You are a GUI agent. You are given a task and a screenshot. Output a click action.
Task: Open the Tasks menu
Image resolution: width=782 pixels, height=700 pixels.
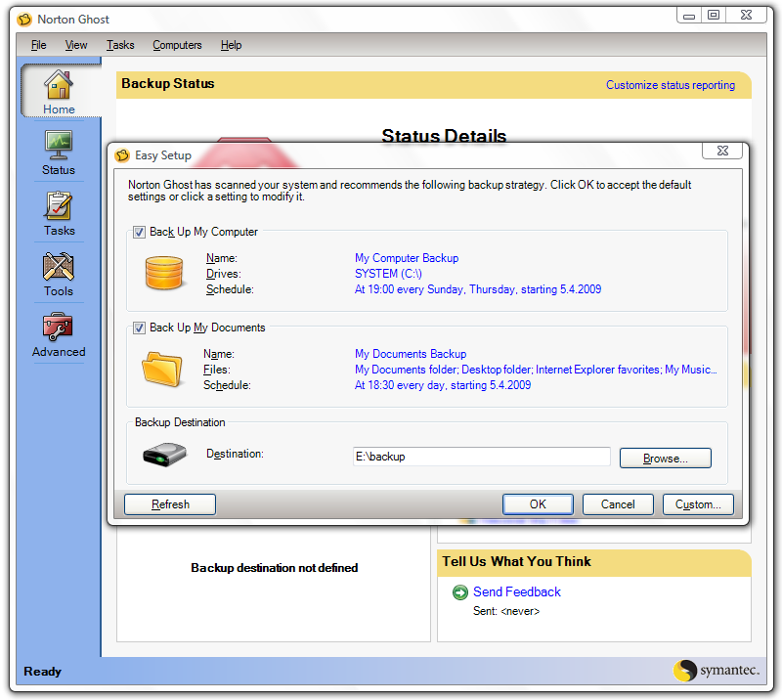pos(120,45)
